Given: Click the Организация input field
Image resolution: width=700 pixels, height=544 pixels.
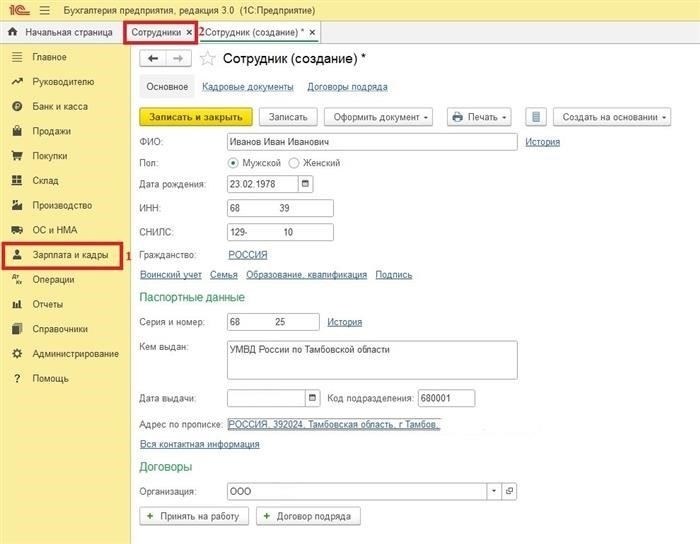Looking at the screenshot, I should (357, 491).
